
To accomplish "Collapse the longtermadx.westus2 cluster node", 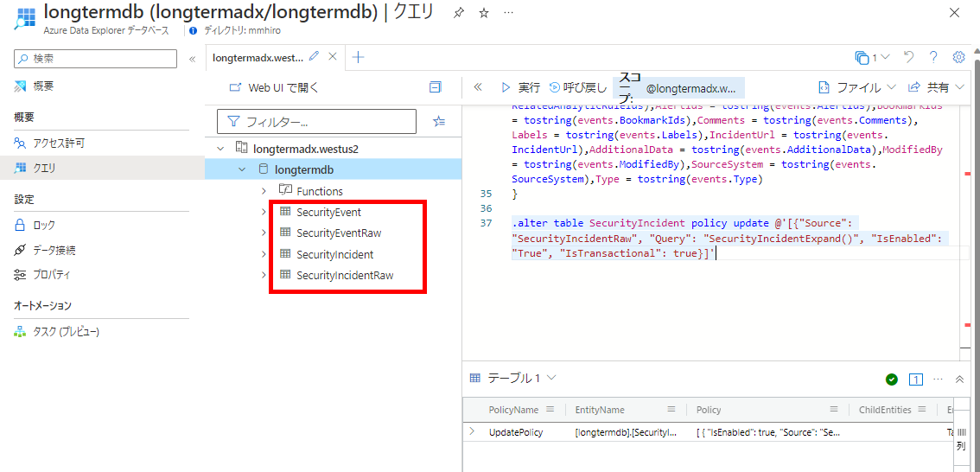I will (220, 149).
